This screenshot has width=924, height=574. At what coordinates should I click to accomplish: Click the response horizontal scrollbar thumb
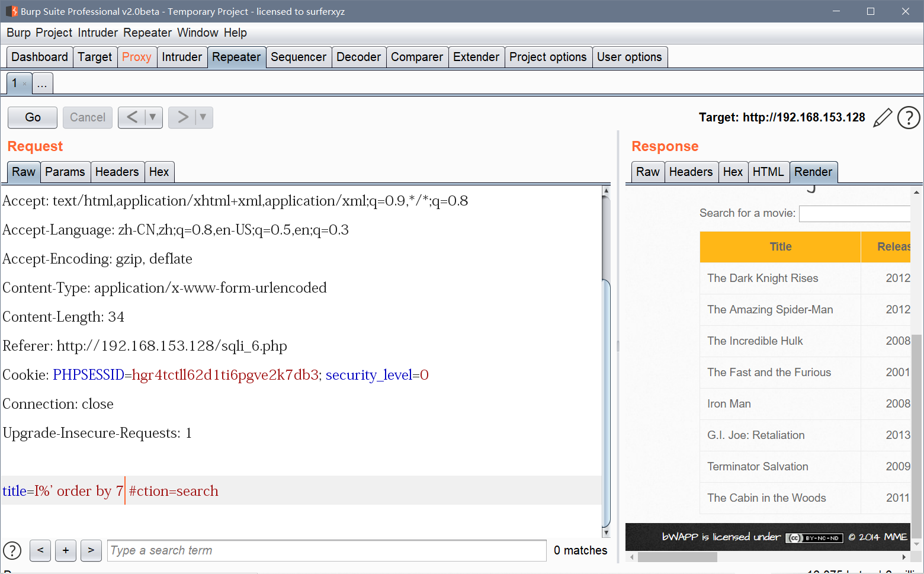pos(678,557)
